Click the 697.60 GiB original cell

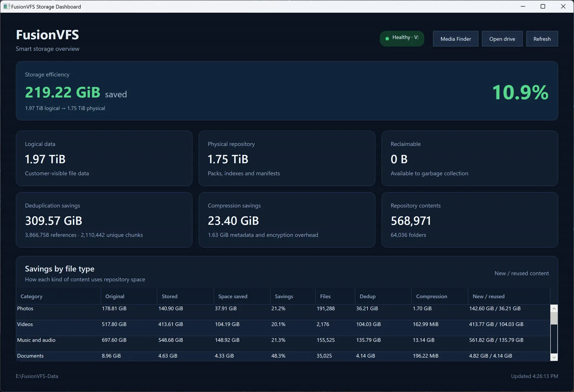point(114,340)
